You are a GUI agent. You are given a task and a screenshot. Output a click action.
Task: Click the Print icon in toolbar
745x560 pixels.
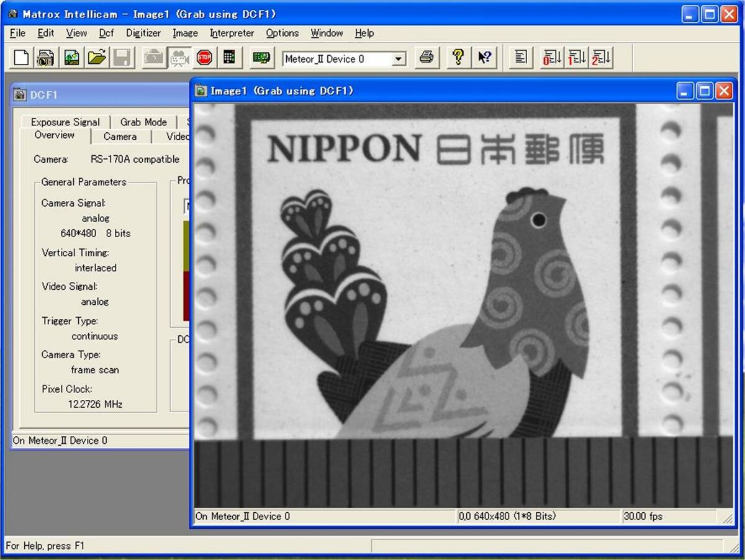tap(426, 58)
